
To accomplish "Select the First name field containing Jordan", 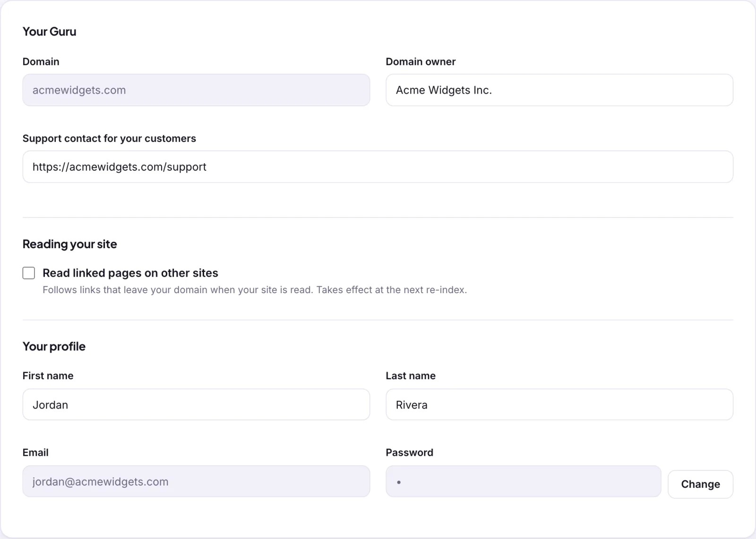I will pos(196,405).
